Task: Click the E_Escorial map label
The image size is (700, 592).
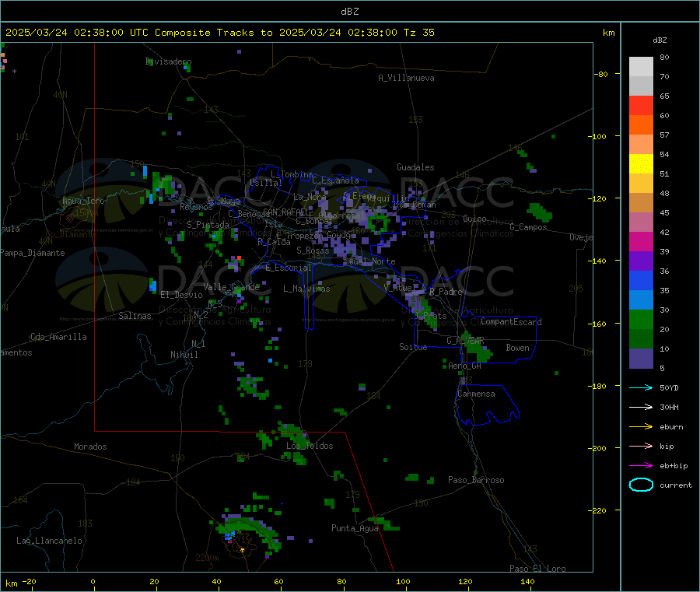Action: (x=288, y=268)
